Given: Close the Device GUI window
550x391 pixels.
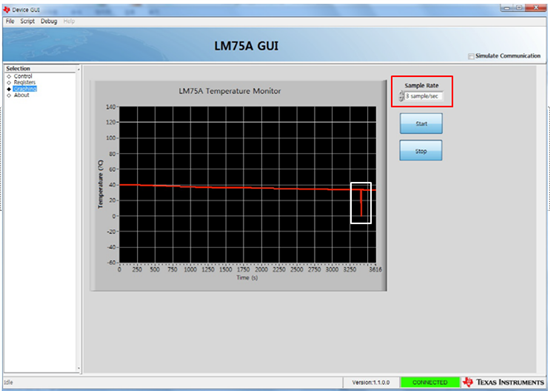Looking at the screenshot, I should (x=536, y=8).
